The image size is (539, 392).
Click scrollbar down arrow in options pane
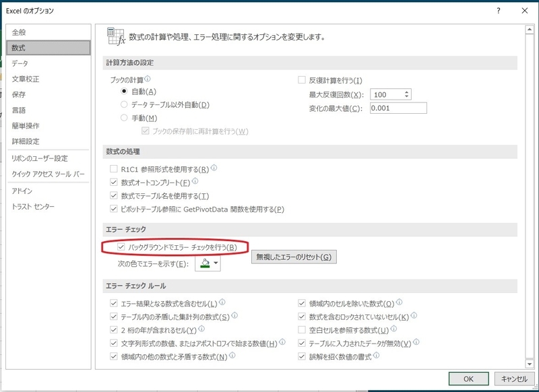[530, 364]
